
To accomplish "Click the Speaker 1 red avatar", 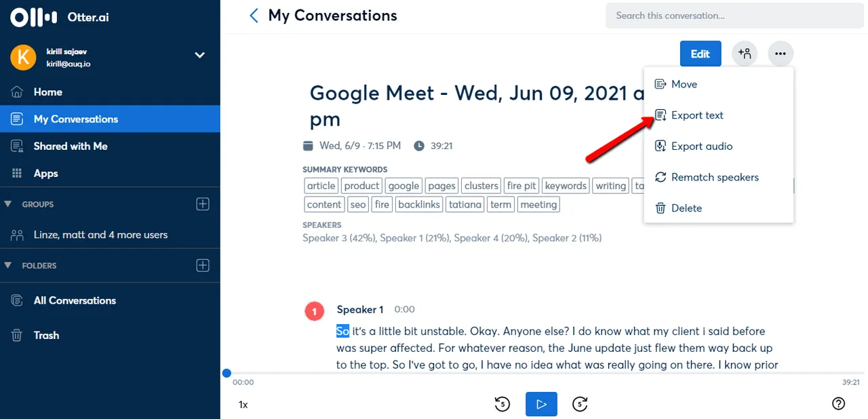I will tap(315, 311).
